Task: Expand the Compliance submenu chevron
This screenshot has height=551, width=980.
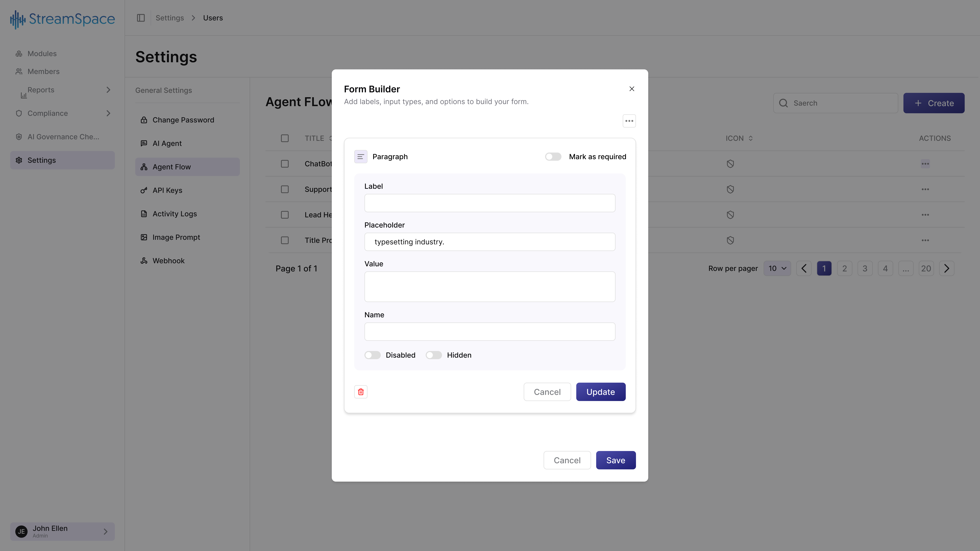Action: coord(108,113)
